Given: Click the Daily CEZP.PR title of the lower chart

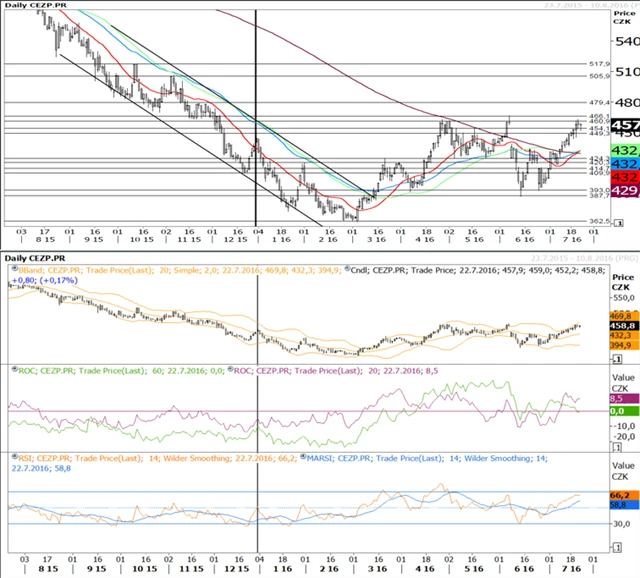Looking at the screenshot, I should coord(38,258).
